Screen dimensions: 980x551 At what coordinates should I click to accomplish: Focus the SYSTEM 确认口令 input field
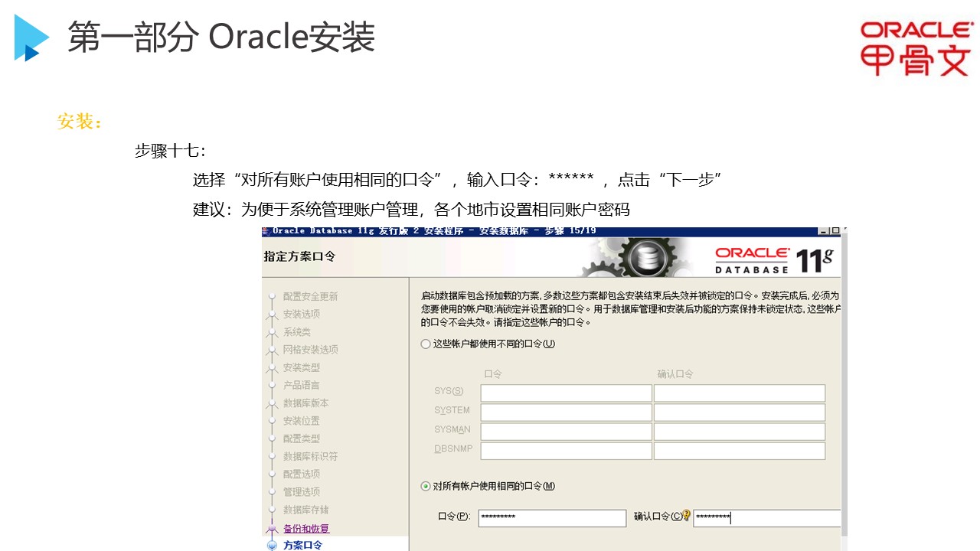click(740, 412)
